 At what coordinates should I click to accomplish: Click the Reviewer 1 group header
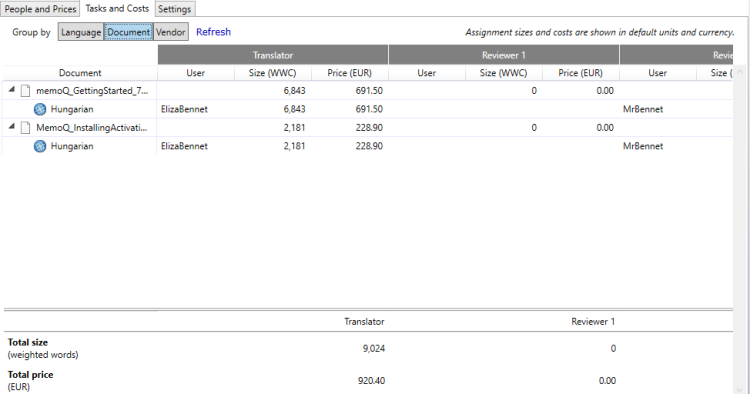click(x=504, y=55)
